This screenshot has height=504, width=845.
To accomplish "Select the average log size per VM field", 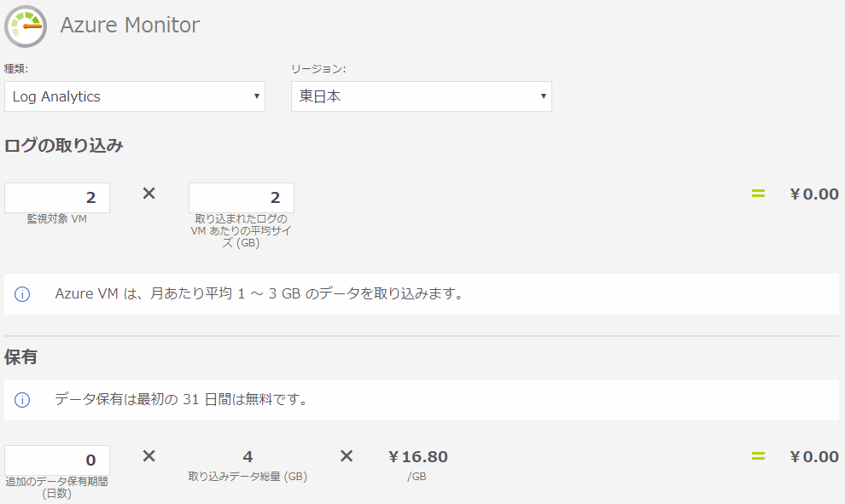I will (242, 198).
